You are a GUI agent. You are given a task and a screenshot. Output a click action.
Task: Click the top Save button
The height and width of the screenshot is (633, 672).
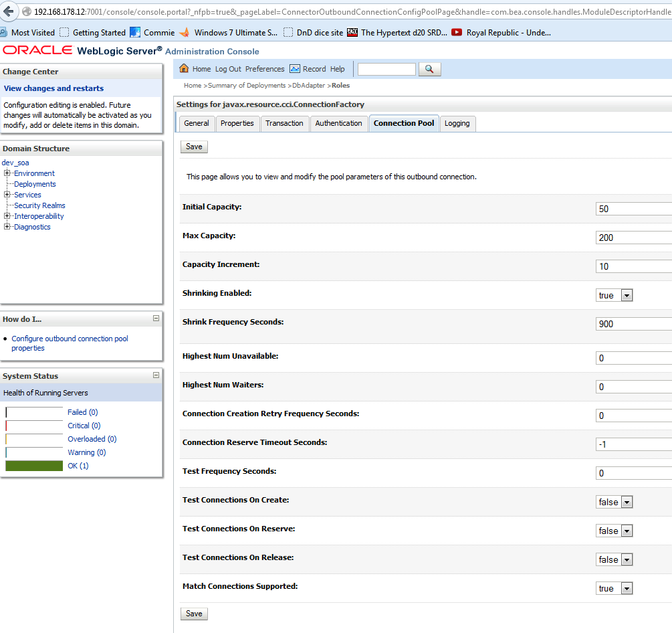pos(194,147)
